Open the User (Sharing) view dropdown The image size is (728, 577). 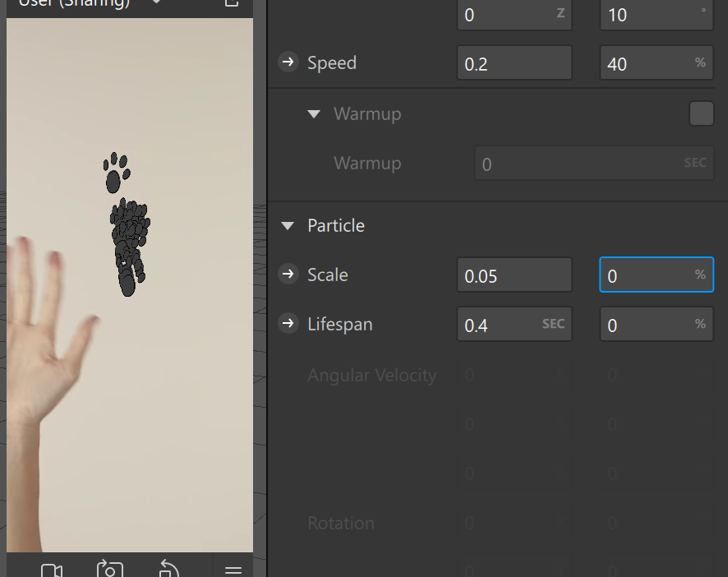(156, 3)
